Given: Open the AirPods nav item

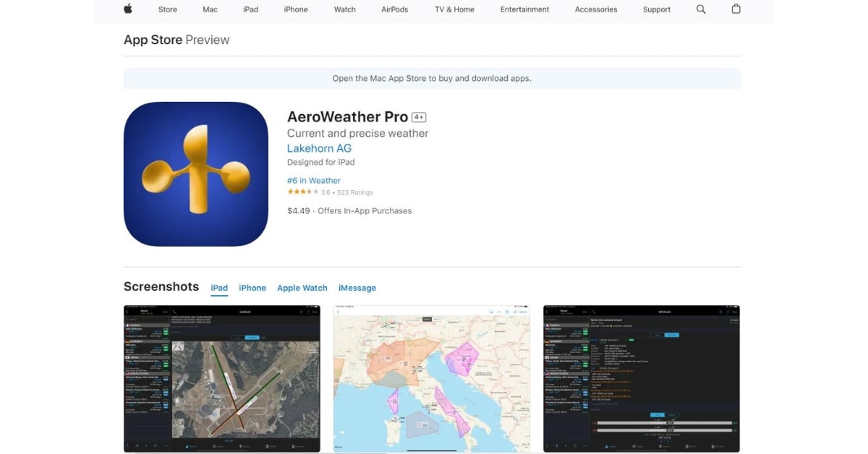Looking at the screenshot, I should pyautogui.click(x=395, y=9).
